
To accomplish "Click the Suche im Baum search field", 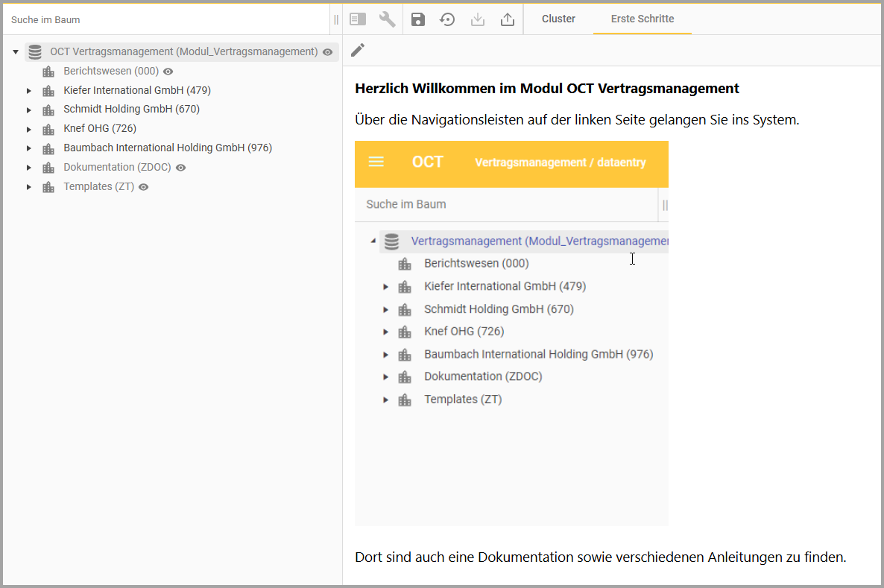I will 164,20.
